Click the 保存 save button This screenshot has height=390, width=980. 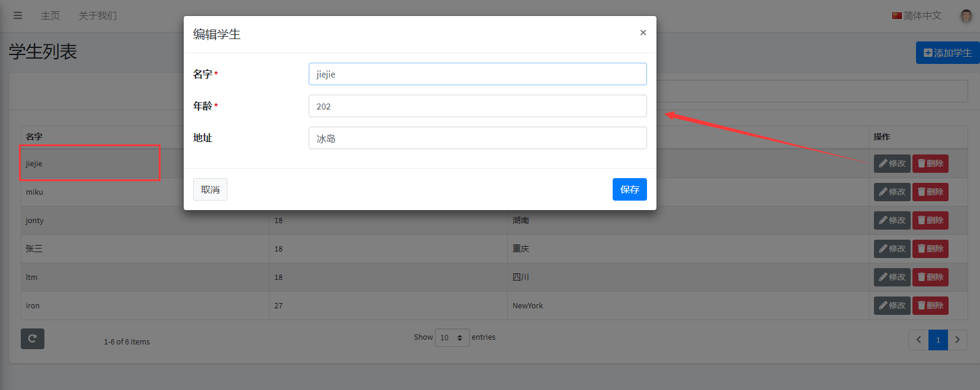[629, 189]
